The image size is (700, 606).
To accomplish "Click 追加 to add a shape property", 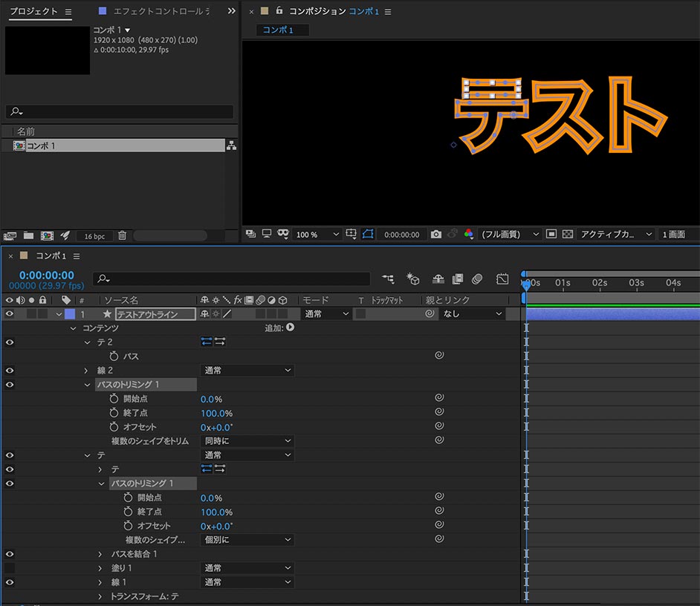I will tap(289, 328).
